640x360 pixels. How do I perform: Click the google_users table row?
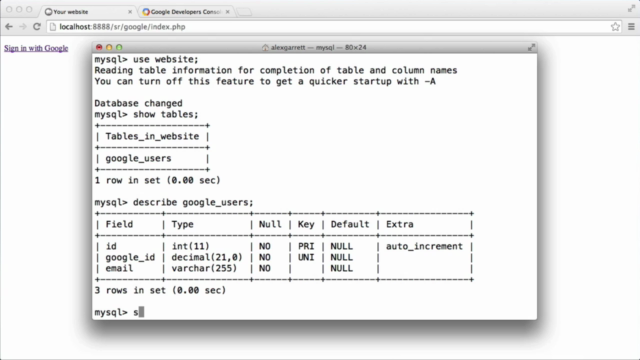click(138, 158)
